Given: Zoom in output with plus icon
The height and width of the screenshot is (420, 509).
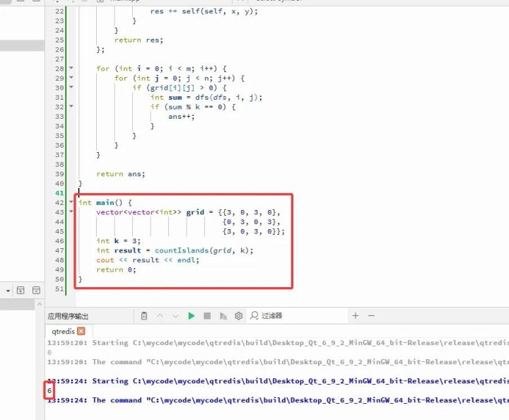Looking at the screenshot, I should point(356,316).
